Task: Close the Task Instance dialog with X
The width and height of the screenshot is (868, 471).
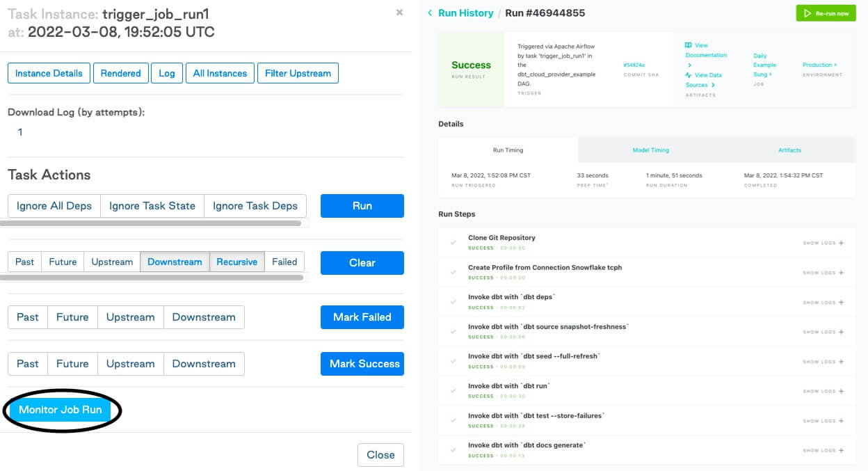Action: tap(399, 13)
